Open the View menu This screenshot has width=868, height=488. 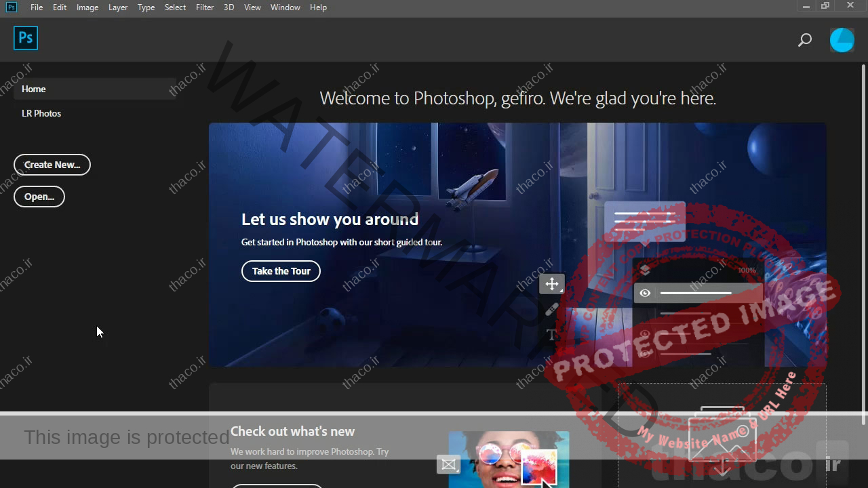click(x=252, y=7)
